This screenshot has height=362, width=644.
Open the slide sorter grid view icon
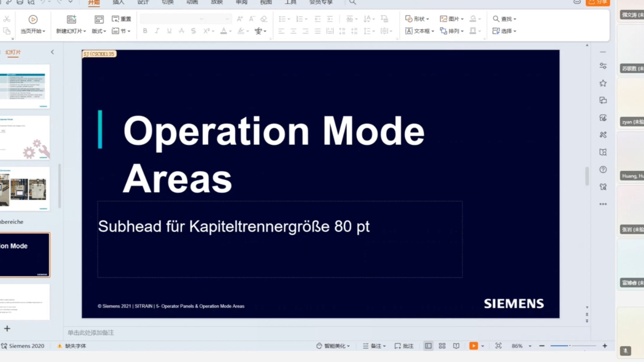tap(442, 346)
